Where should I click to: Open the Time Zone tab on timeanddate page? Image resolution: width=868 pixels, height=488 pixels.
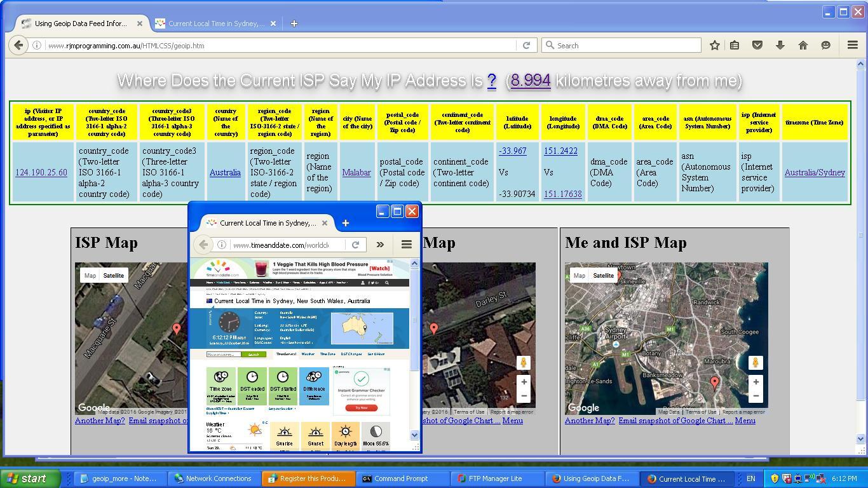(x=327, y=354)
